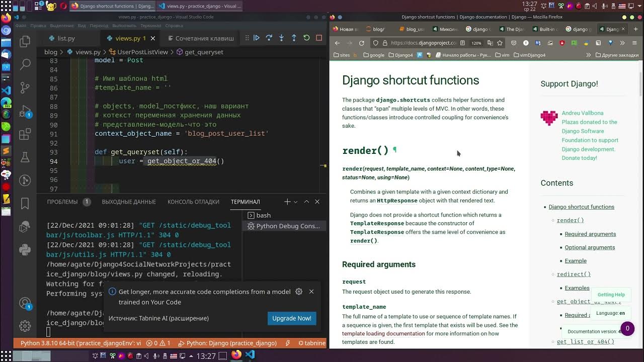Restart the debug session with green arrow
The width and height of the screenshot is (644, 362).
pos(306,38)
